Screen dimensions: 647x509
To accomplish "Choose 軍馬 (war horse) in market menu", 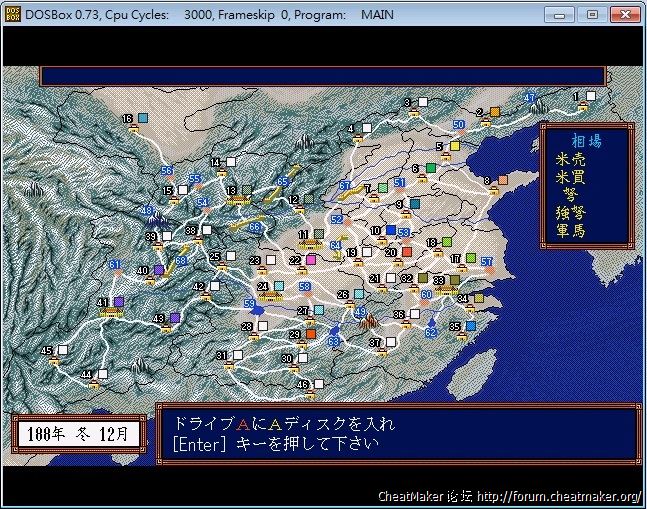I will [571, 231].
